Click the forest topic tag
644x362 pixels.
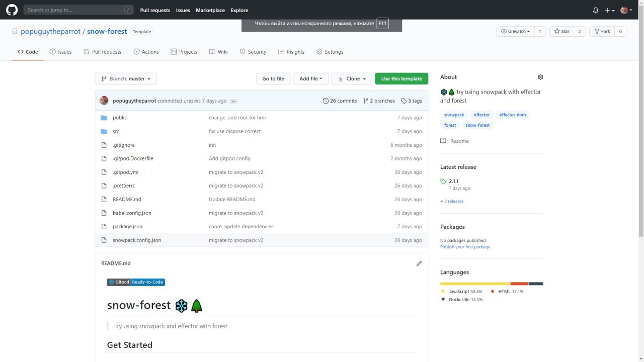tap(450, 125)
